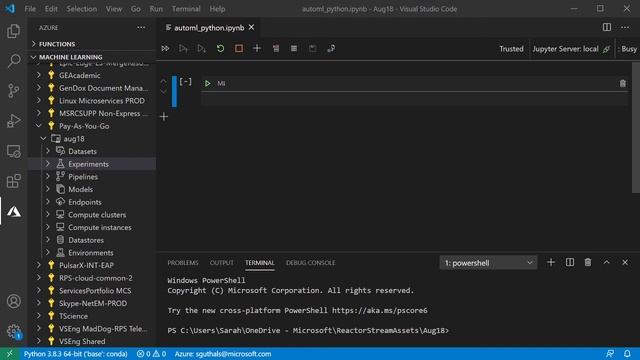Click Jupyter Server: local selector

[x=571, y=49]
